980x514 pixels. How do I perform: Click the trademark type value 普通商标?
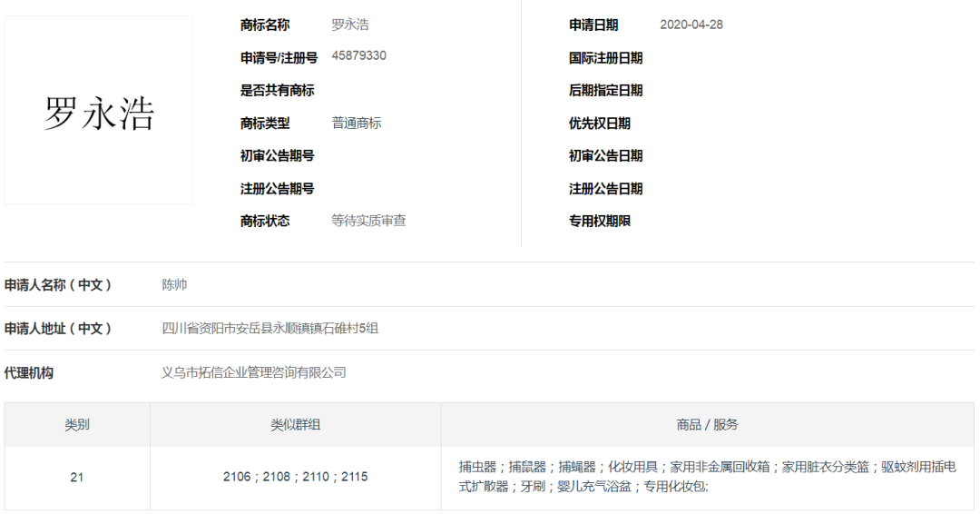pos(357,124)
